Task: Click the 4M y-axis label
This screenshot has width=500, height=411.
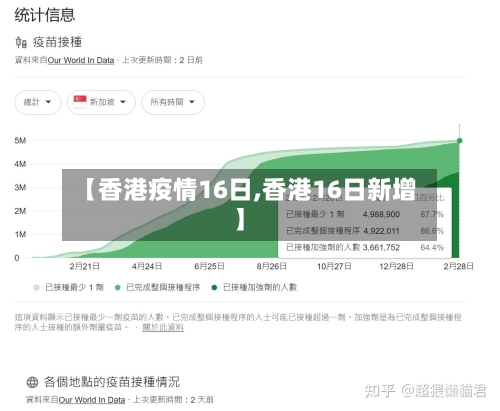Action: tap(20, 164)
